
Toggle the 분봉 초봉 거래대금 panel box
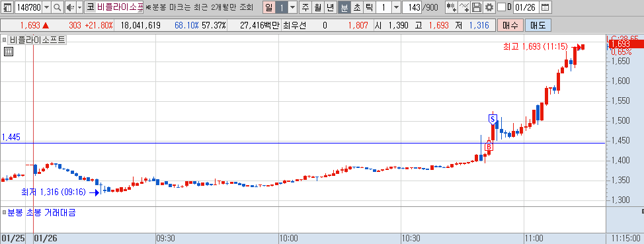[x=4, y=213]
